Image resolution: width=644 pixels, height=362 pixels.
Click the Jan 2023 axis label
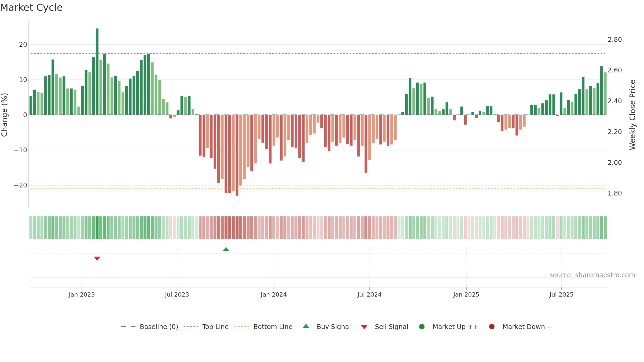82,295
